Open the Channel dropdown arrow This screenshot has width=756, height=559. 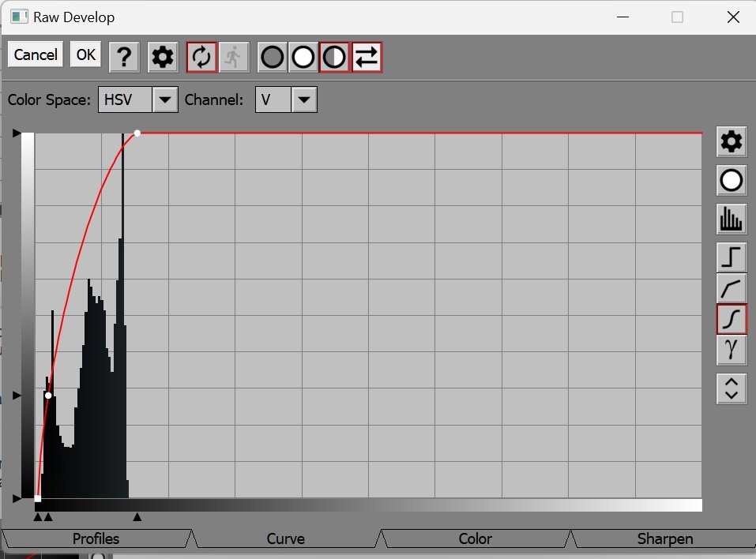[304, 99]
